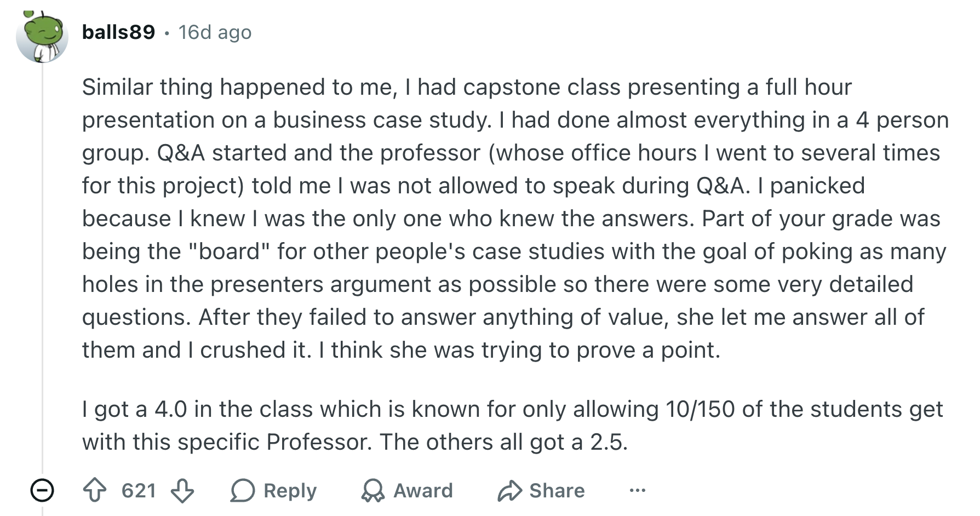Viewport: 980px width, 516px height.
Task: Click the Share arrow icon
Action: 510,490
